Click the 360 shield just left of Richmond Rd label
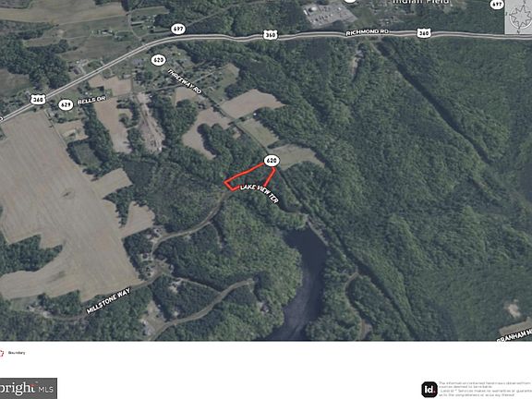The image size is (532, 399). (x=270, y=34)
